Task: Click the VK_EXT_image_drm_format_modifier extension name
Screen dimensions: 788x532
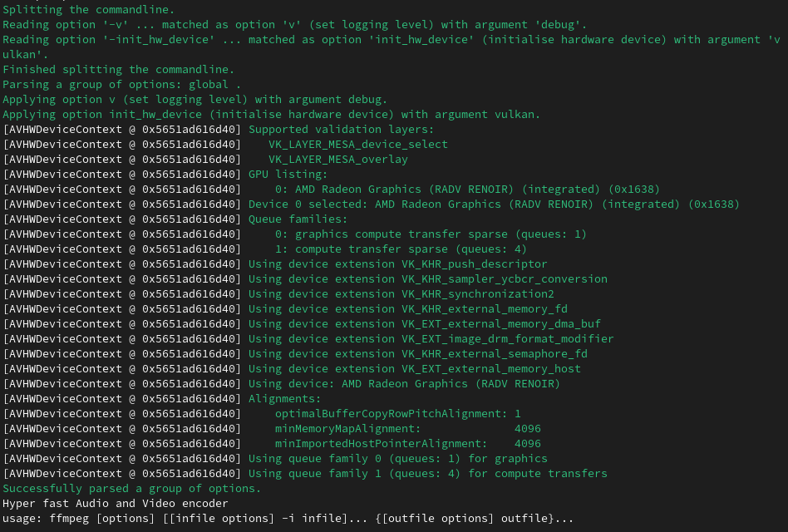Action: [x=508, y=338]
